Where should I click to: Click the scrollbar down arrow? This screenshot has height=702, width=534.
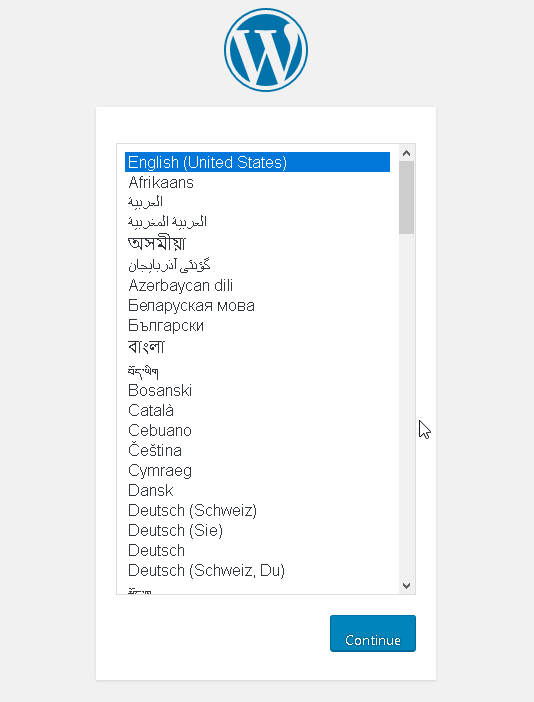tap(406, 586)
